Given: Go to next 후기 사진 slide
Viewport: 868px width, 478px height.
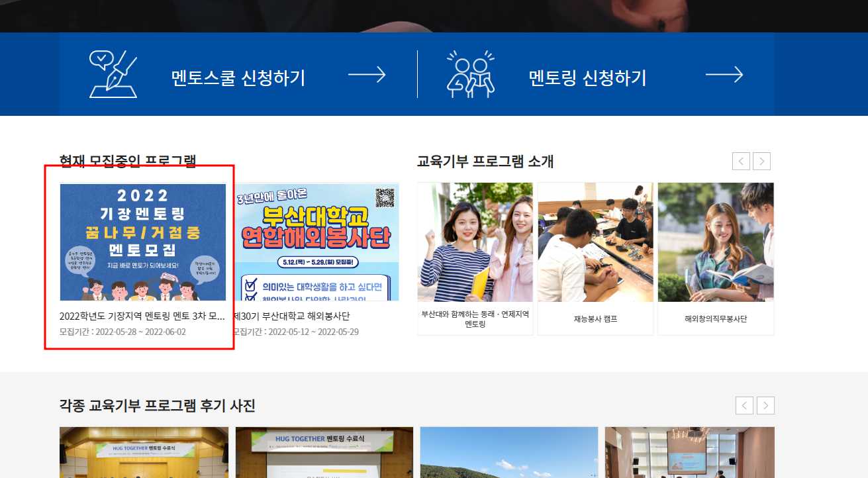Looking at the screenshot, I should click(x=766, y=405).
